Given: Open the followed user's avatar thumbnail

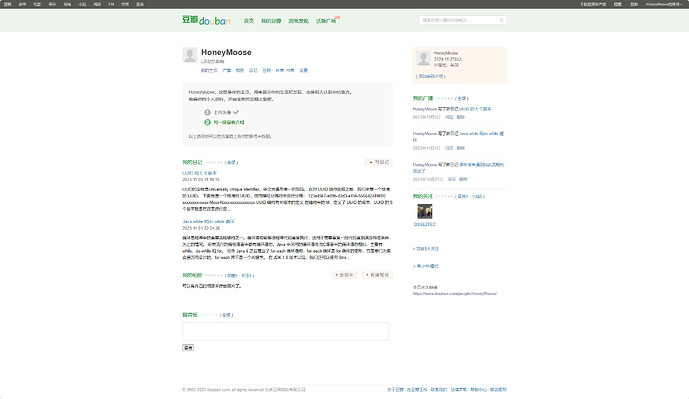Looking at the screenshot, I should click(424, 211).
